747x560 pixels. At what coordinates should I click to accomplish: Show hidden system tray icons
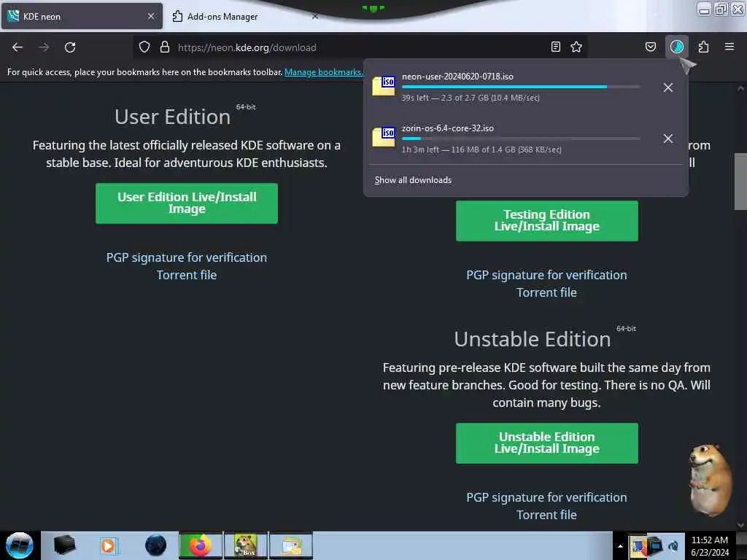pyautogui.click(x=620, y=545)
